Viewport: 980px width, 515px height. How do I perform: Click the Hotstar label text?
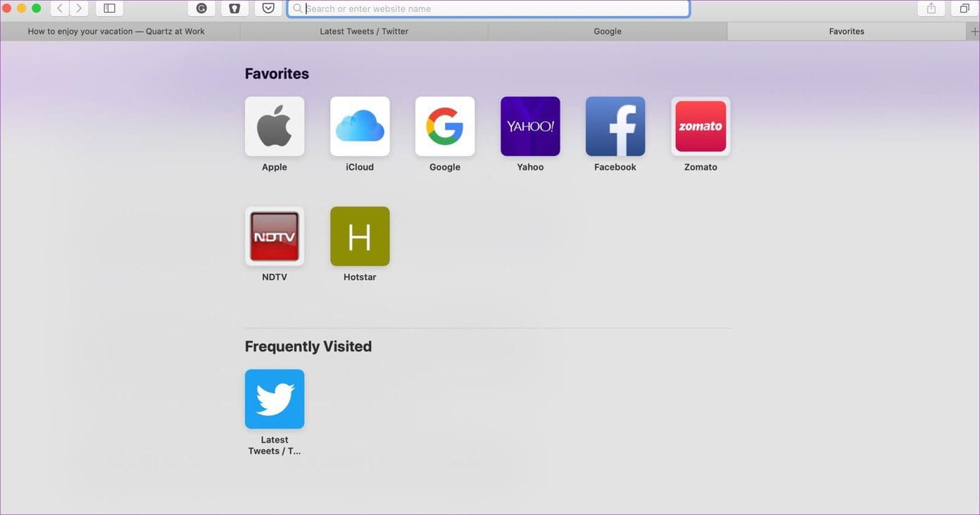[360, 277]
